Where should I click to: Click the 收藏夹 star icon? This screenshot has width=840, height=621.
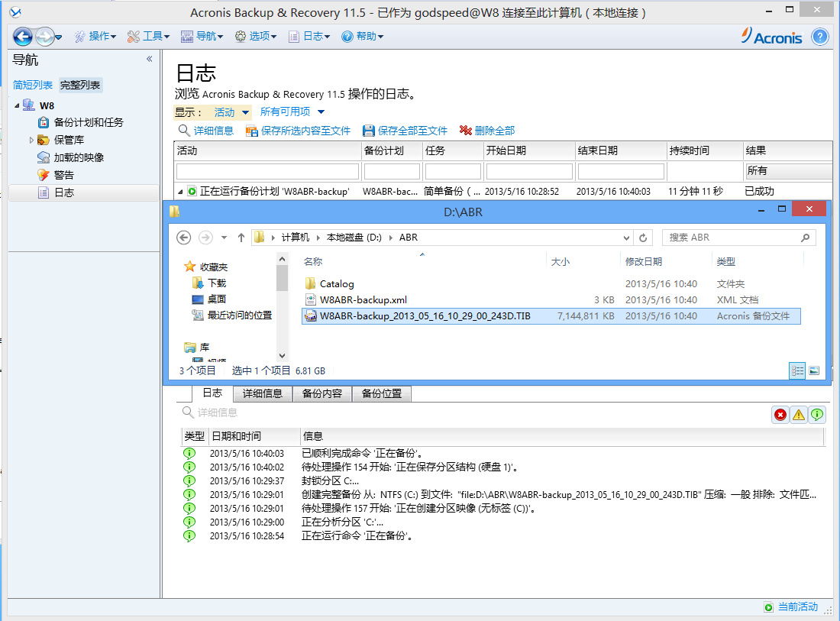click(190, 267)
